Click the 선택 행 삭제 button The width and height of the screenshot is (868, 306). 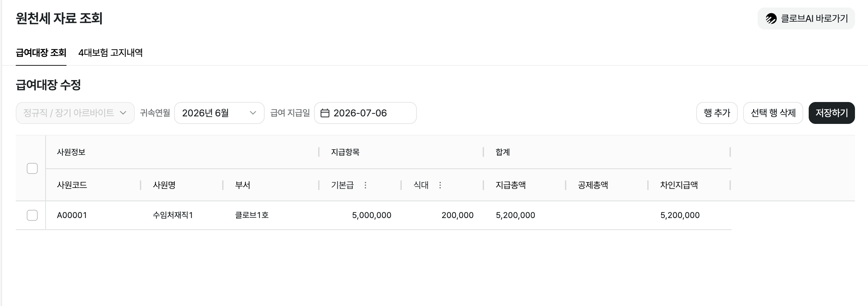[773, 113]
